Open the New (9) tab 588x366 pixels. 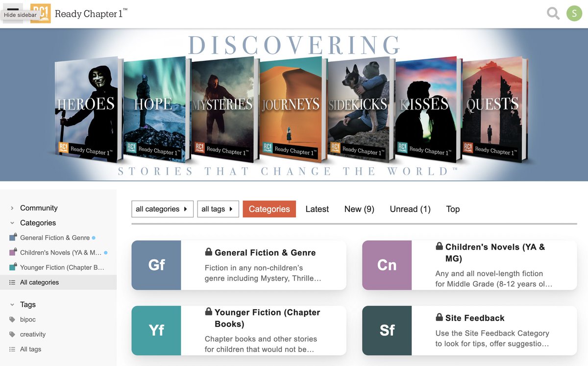359,209
